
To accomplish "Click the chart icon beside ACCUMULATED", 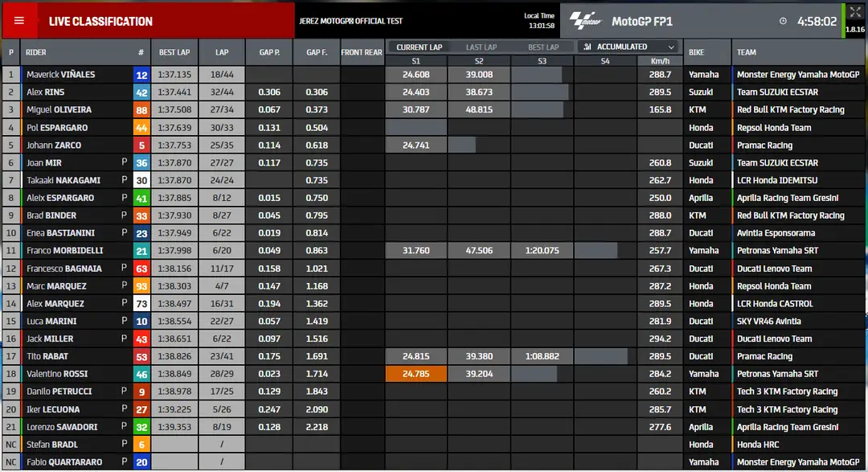I will [x=588, y=47].
